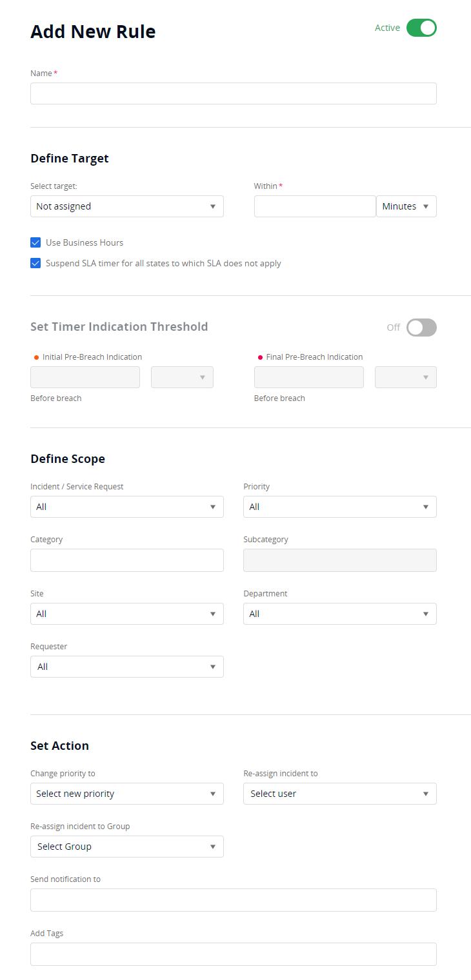Screen dimensions: 471x980
Task: Open the Site dropdown
Action: (x=126, y=614)
